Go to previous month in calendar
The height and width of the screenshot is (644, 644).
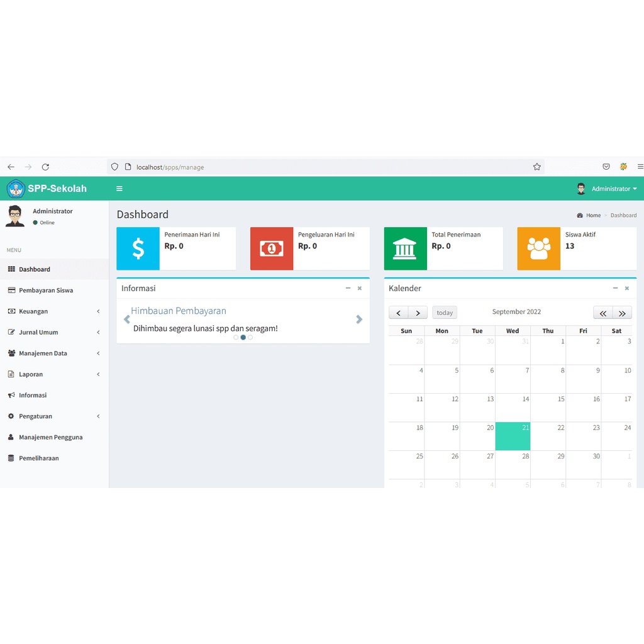click(398, 313)
